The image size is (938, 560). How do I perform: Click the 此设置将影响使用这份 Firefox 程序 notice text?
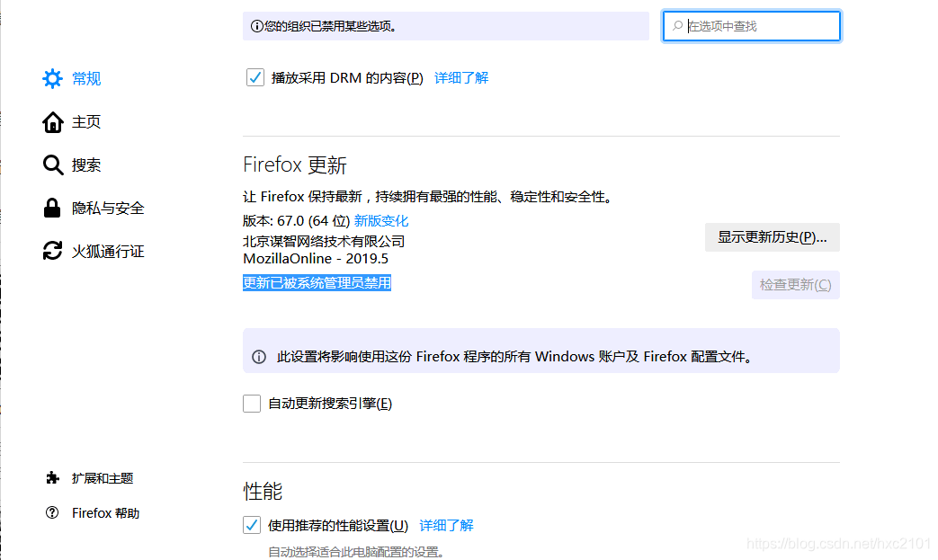click(514, 357)
